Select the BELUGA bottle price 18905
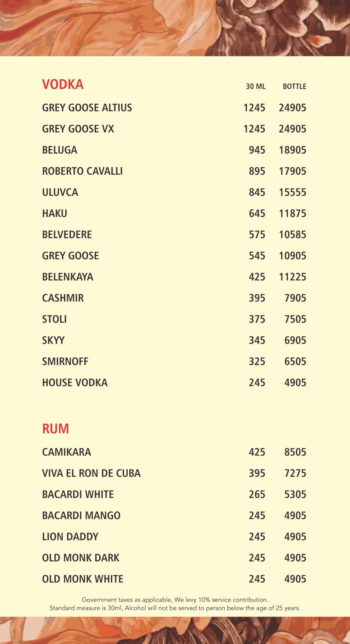Screen dimensions: 350x644 click(293, 150)
